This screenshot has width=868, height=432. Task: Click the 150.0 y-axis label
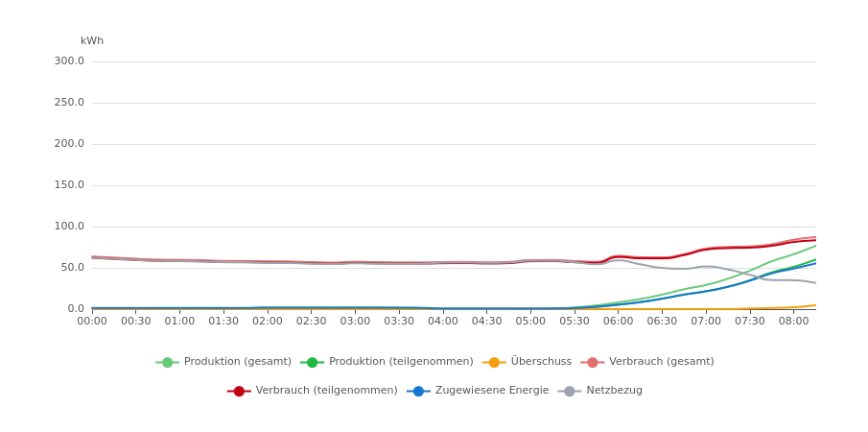[69, 185]
